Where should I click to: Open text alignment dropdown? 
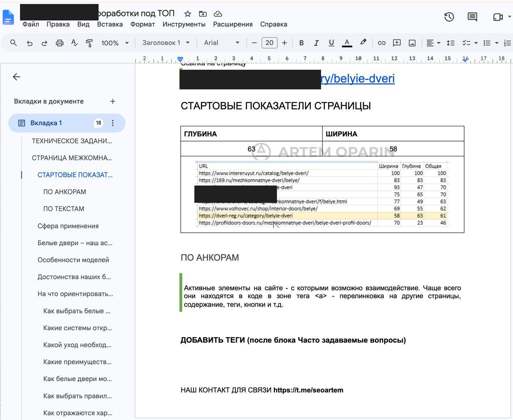pyautogui.click(x=433, y=43)
